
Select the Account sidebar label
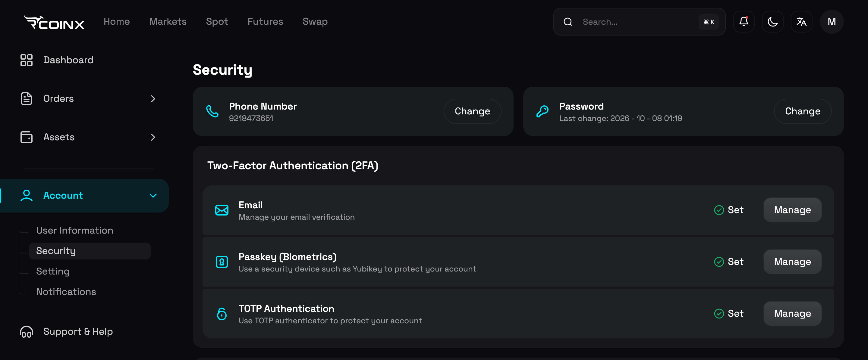[63, 195]
